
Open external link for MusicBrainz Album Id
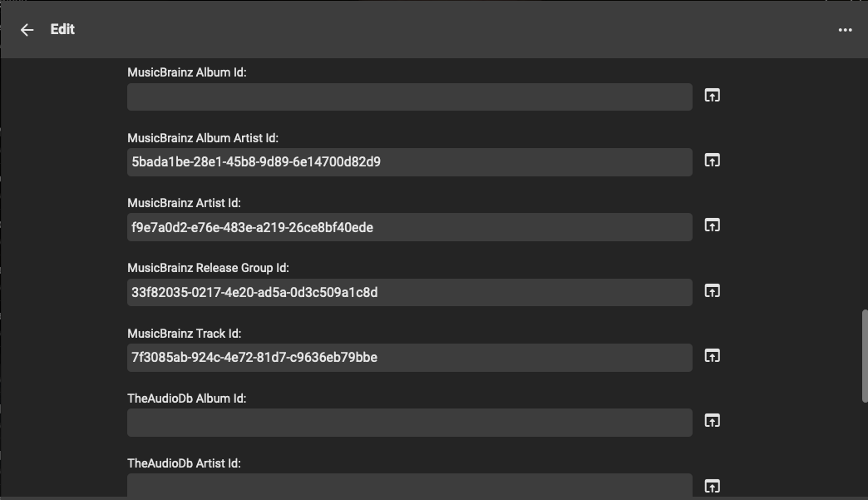[x=712, y=96]
